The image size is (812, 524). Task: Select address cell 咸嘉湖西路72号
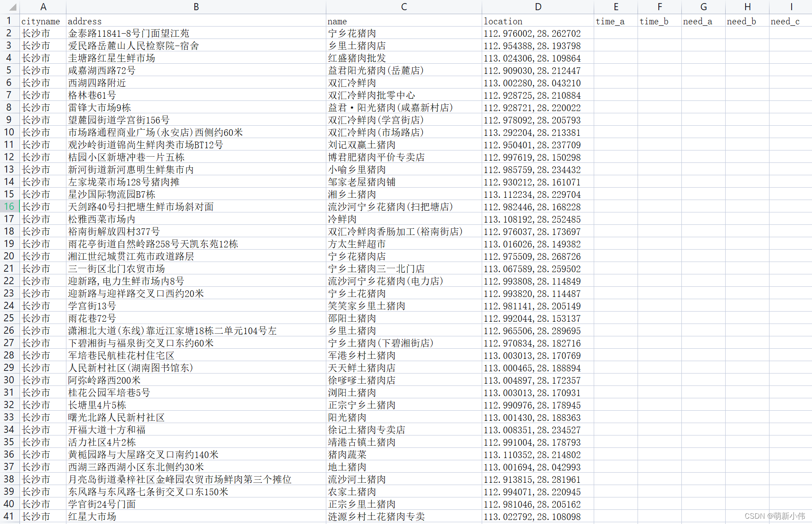coord(196,70)
